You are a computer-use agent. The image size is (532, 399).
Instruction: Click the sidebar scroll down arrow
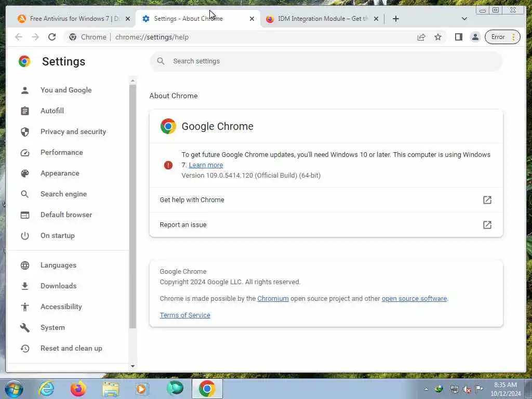coord(132,366)
